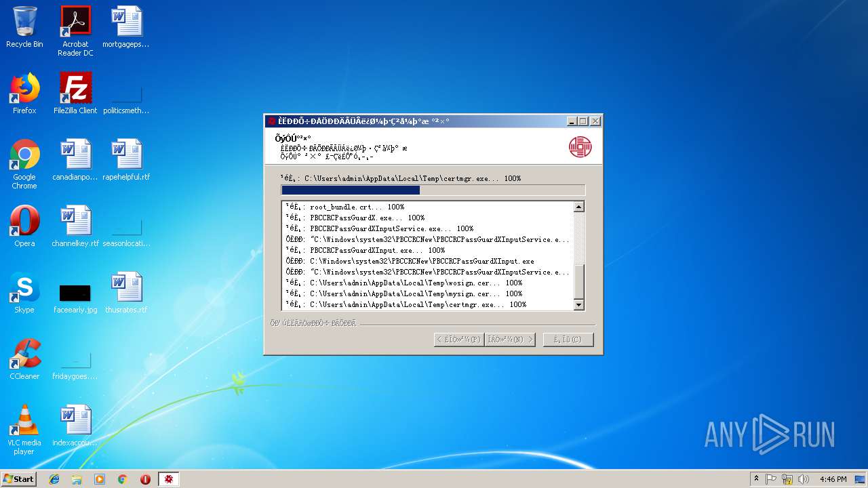Open canadianpo document icon
Image resolution: width=868 pixels, height=488 pixels.
pyautogui.click(x=75, y=161)
